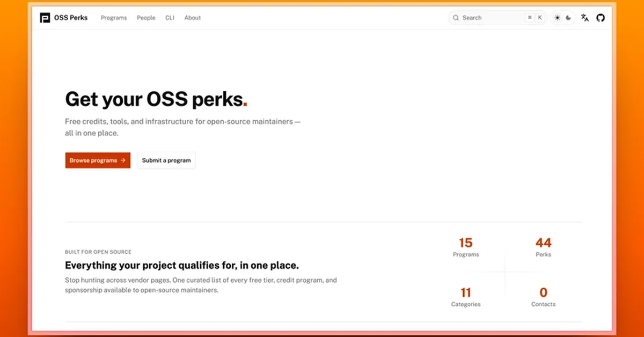Click the GitHub icon in the header
644x337 pixels.
(601, 17)
